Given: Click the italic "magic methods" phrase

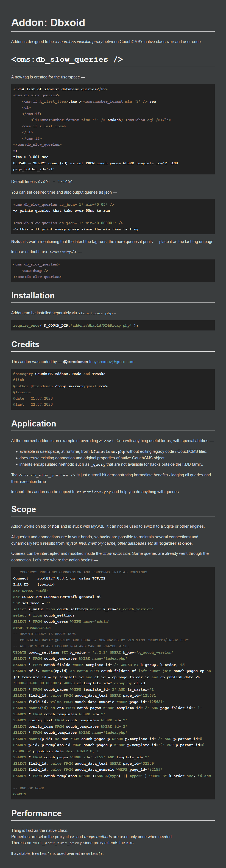Looking at the screenshot, I should (98, 837).
